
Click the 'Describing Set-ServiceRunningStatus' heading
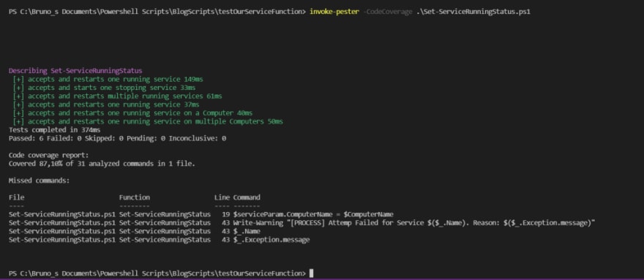pyautogui.click(x=75, y=71)
